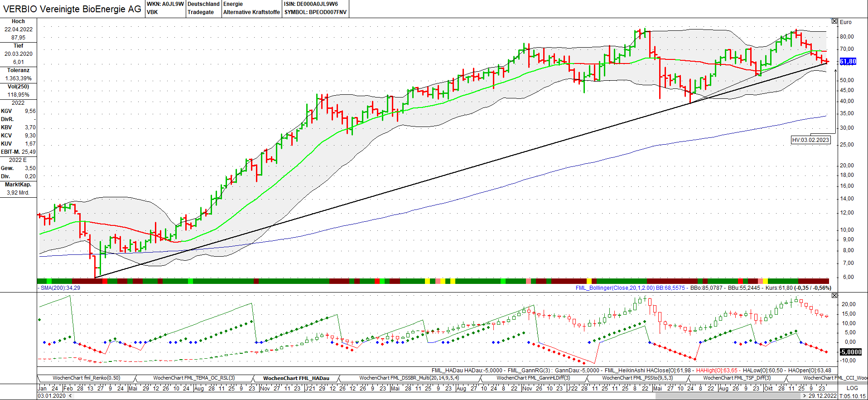The height and width of the screenshot is (400, 868).
Task: Click the KGV value 9,56
Action: click(x=30, y=111)
